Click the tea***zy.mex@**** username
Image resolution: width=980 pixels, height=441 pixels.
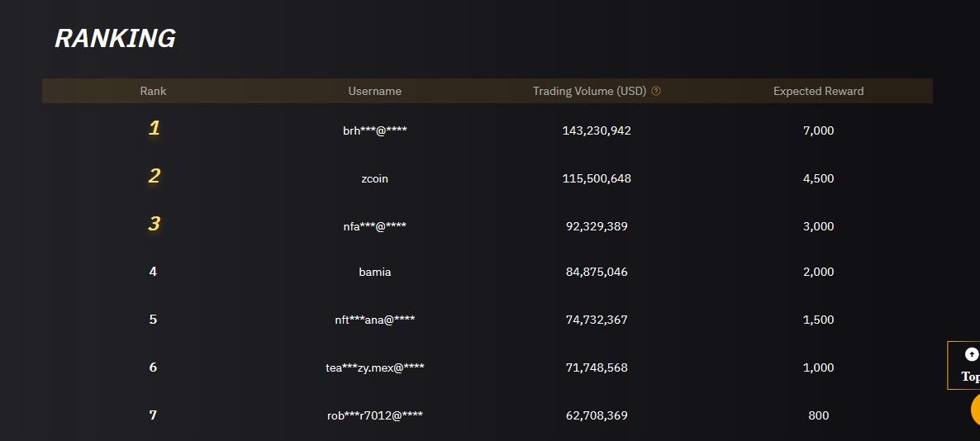tap(374, 367)
